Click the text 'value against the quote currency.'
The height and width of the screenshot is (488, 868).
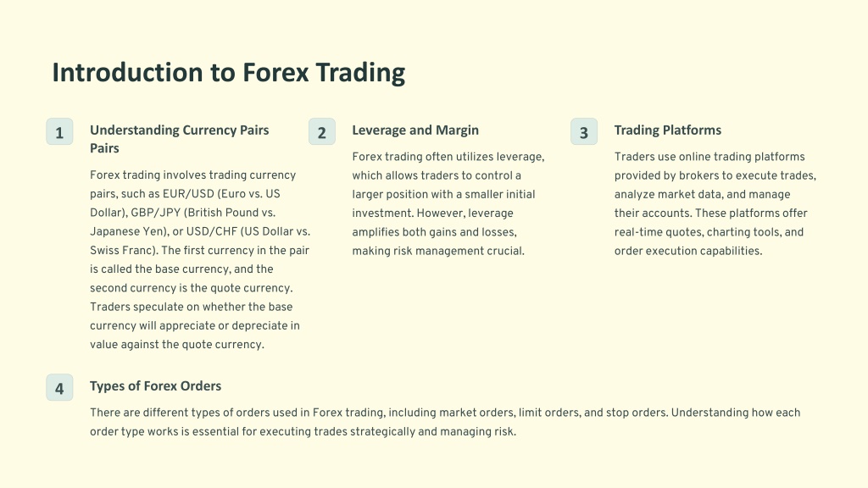click(x=177, y=344)
